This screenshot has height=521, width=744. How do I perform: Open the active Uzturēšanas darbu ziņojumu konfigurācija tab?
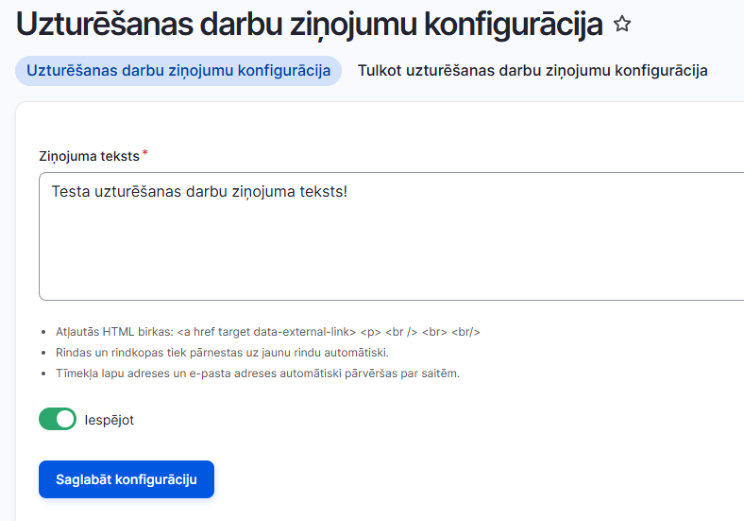point(178,71)
